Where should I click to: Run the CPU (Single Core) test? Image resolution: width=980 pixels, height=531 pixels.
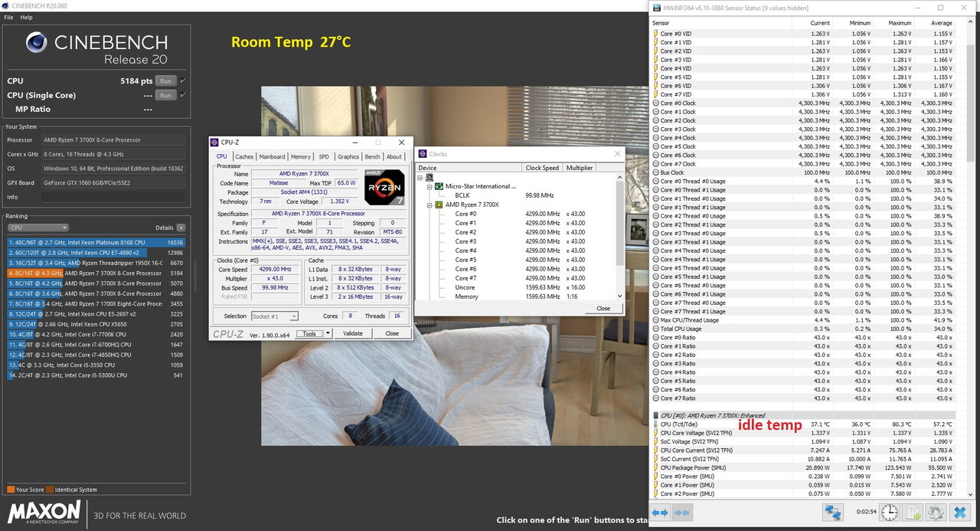(165, 95)
